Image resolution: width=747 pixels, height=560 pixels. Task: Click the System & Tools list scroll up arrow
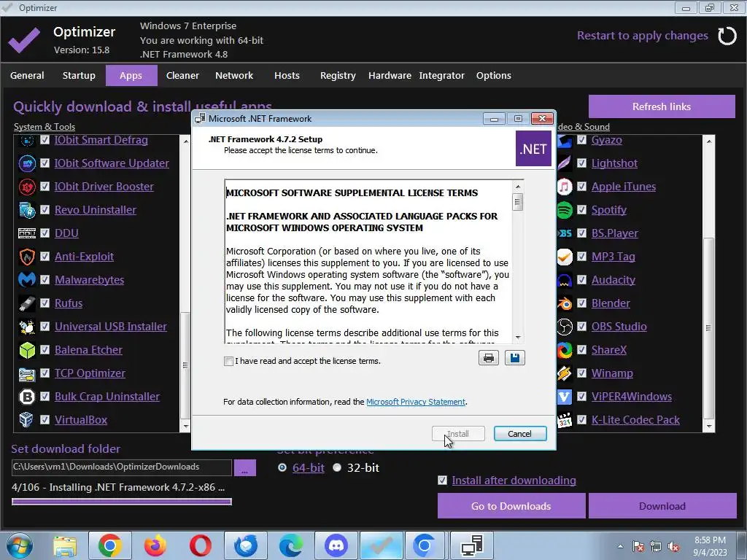click(185, 141)
